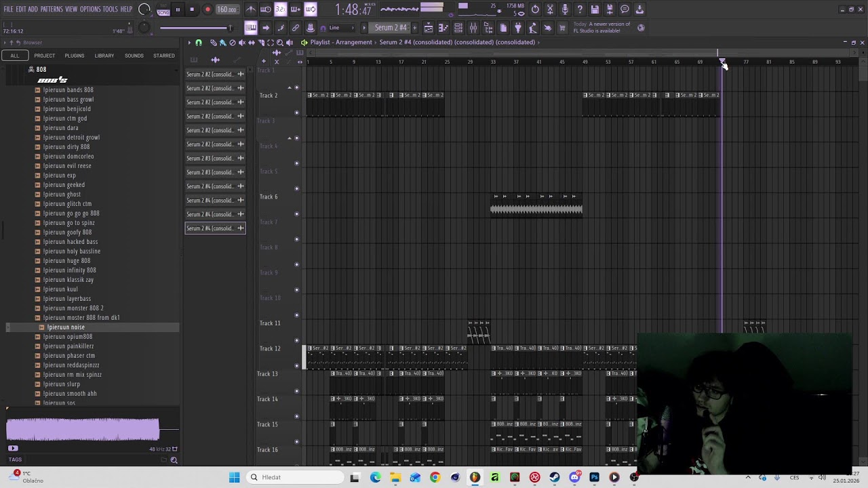868x488 pixels.
Task: Open the OPTIONS menu
Action: coord(90,9)
